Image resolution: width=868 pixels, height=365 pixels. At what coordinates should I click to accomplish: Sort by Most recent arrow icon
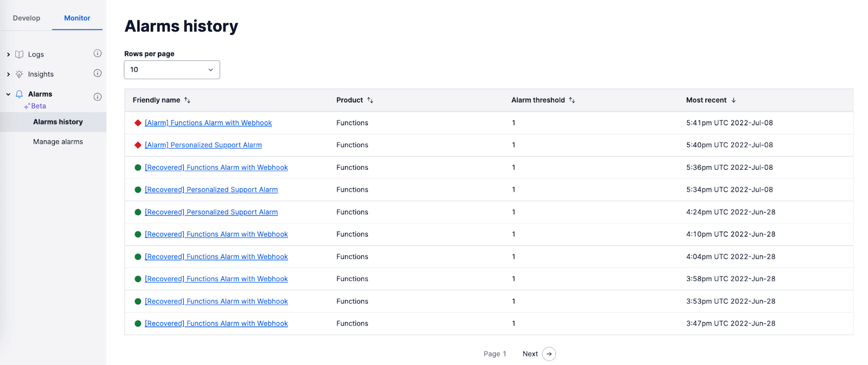point(733,100)
